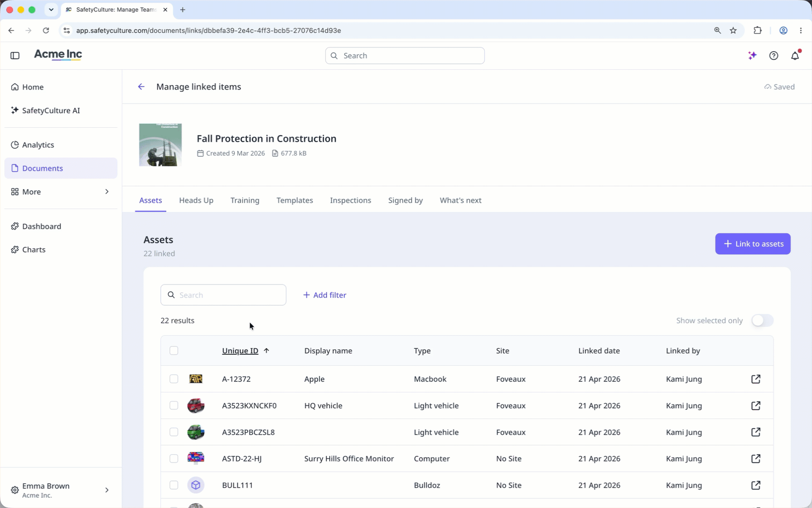Switch to the Templates tab
812x508 pixels.
point(295,200)
